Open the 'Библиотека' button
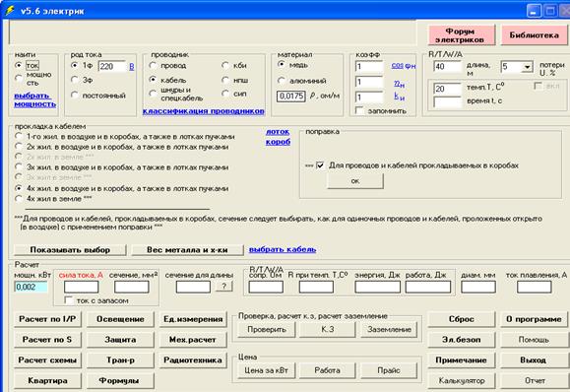Screen dimensions: 570x392 (x=534, y=35)
